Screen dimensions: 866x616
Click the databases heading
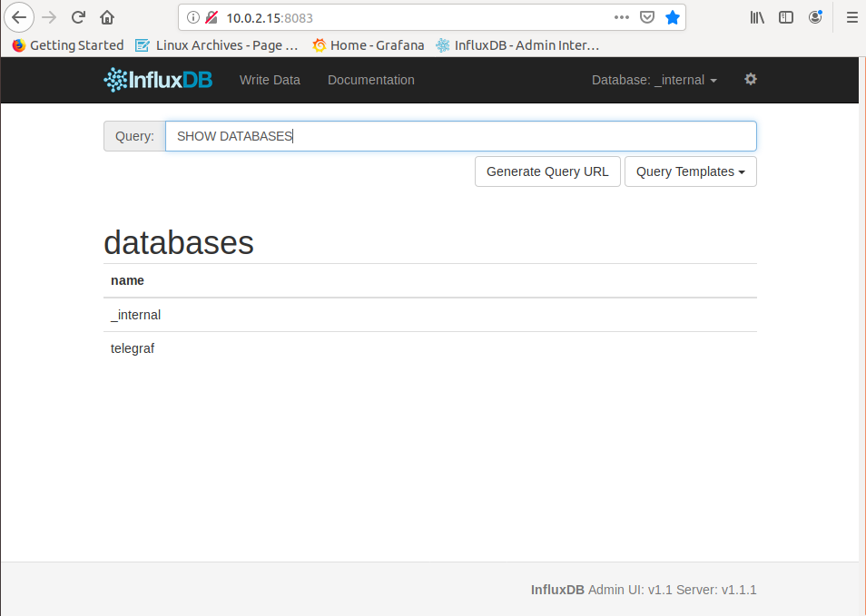click(179, 242)
